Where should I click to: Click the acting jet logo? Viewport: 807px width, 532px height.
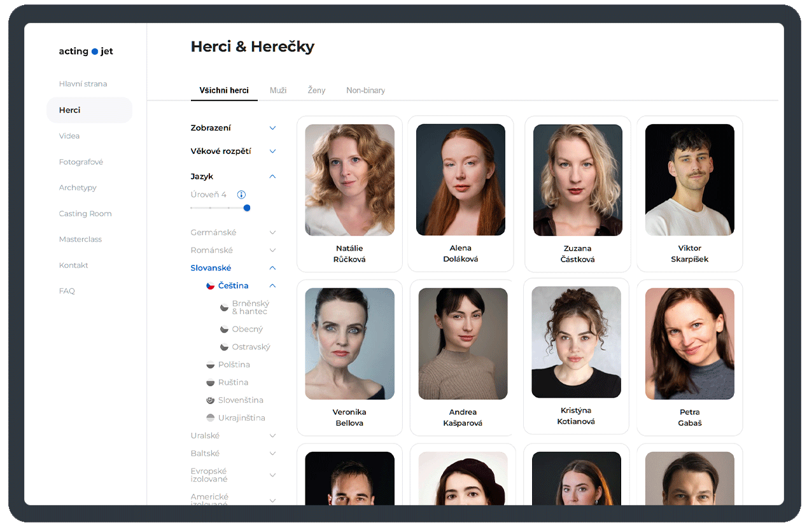86,51
